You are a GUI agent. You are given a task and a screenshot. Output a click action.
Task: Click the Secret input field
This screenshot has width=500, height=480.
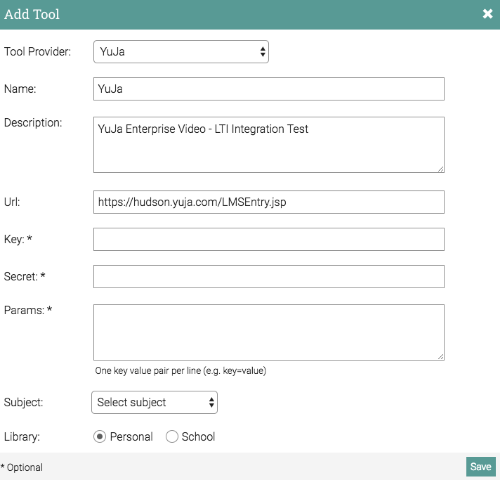click(269, 277)
